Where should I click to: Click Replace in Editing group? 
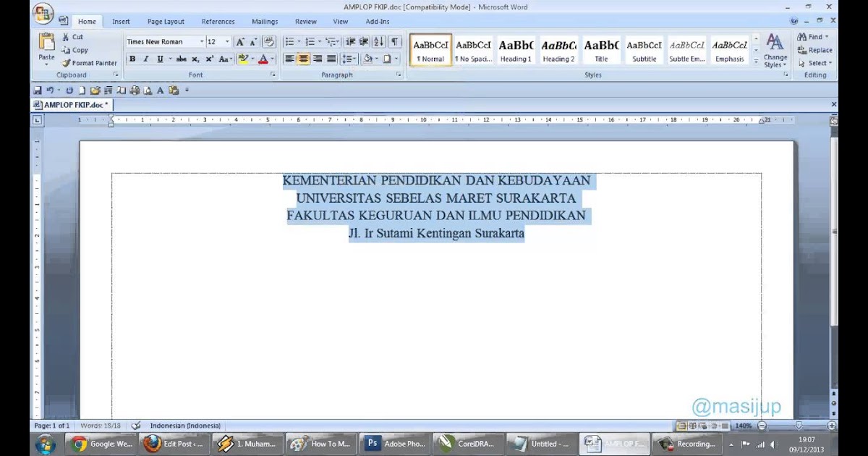(x=814, y=50)
